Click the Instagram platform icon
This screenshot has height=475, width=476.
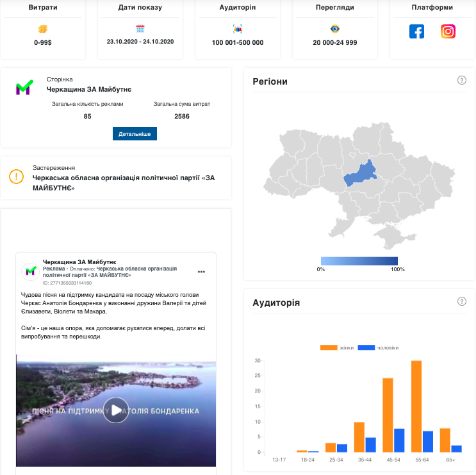tap(448, 31)
